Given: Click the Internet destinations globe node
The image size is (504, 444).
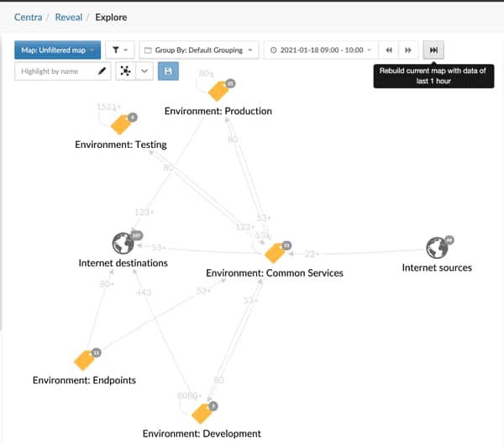Looking at the screenshot, I should coord(123,244).
